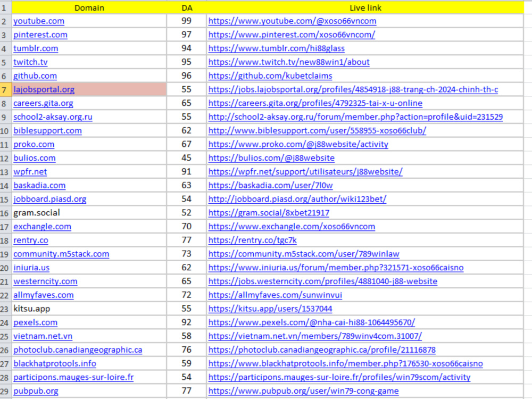Click the bulios.com domain link
The height and width of the screenshot is (399, 532).
click(x=34, y=158)
